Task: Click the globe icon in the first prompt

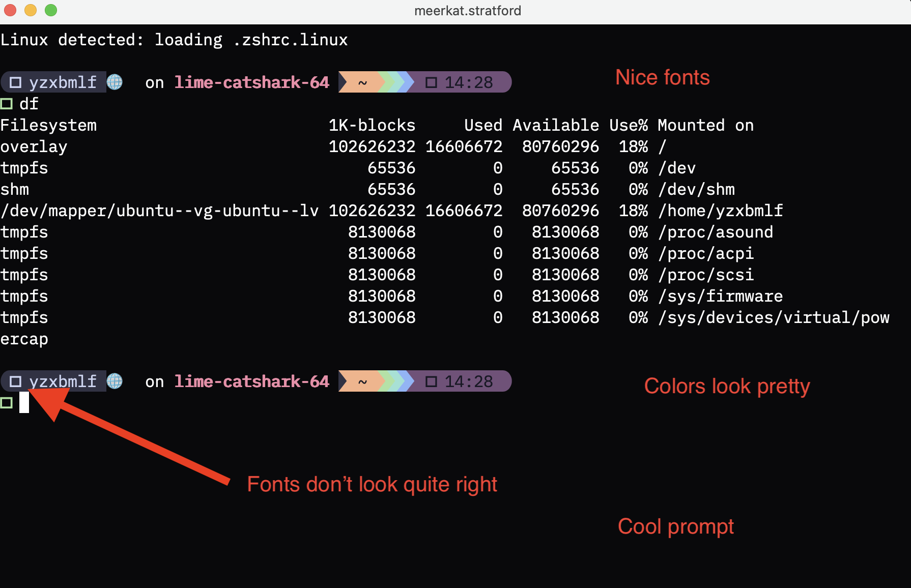Action: (115, 82)
